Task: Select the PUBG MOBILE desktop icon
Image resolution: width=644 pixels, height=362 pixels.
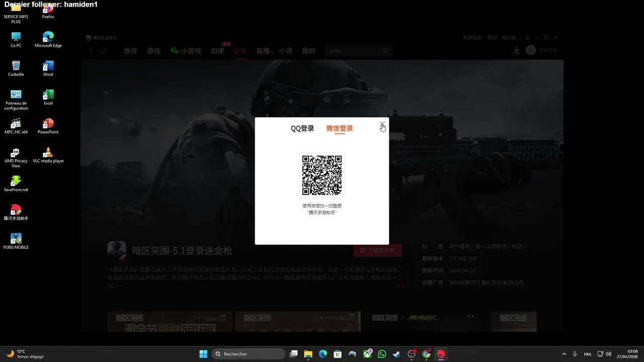Action: [x=16, y=241]
